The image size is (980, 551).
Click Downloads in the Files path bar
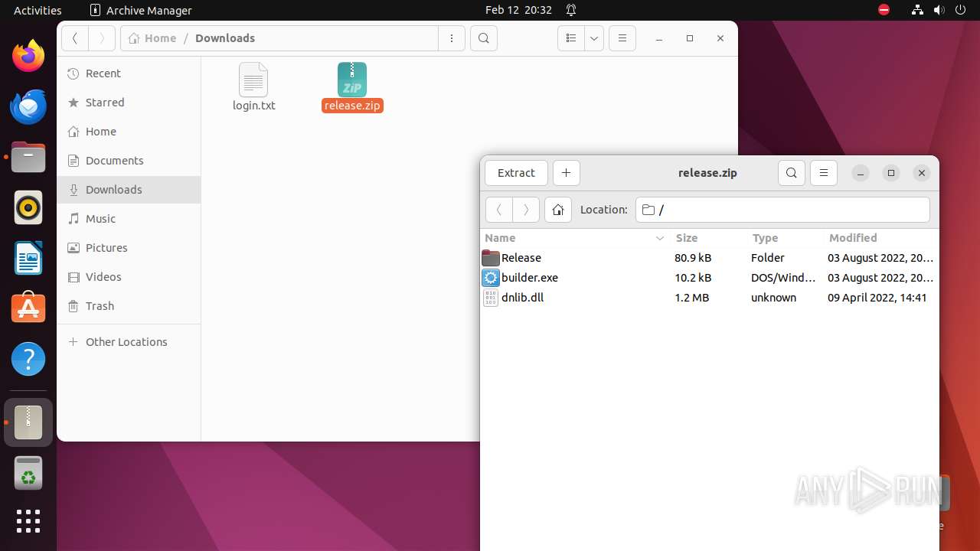[x=225, y=38]
